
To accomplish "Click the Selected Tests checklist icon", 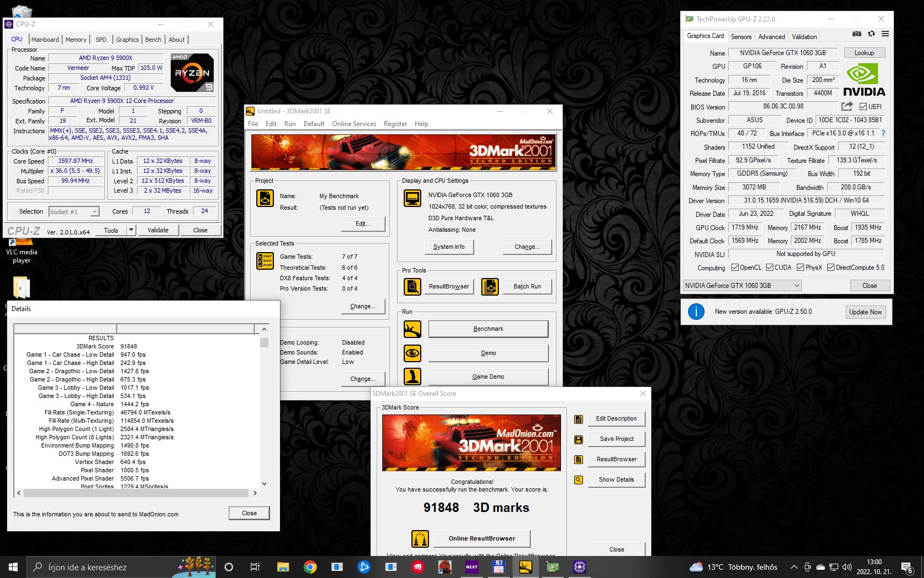I will (x=265, y=260).
